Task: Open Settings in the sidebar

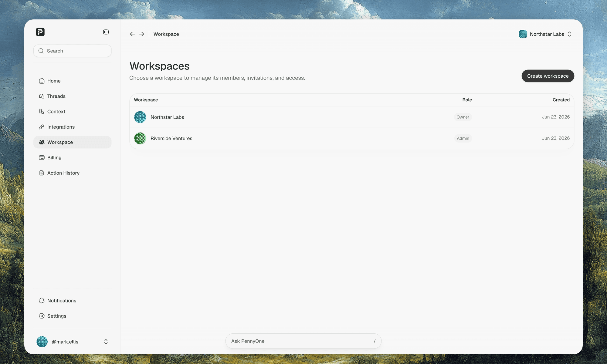Action: pos(72,316)
